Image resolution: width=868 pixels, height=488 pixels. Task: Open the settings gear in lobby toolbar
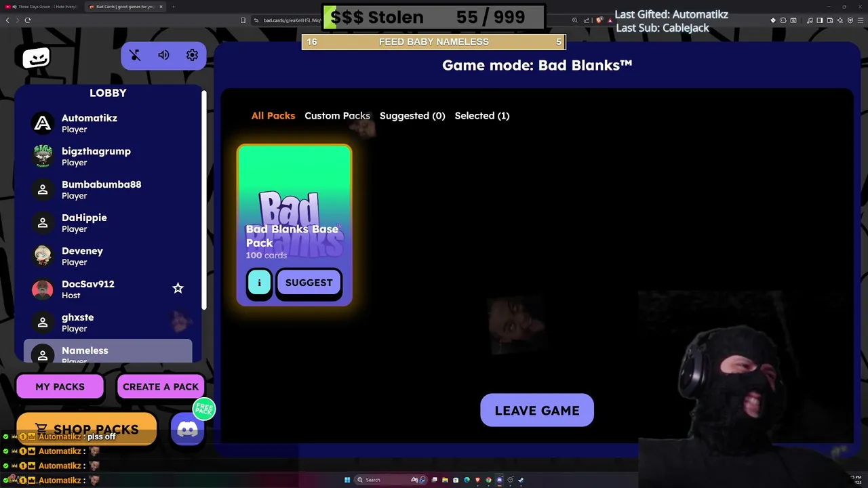(x=192, y=56)
